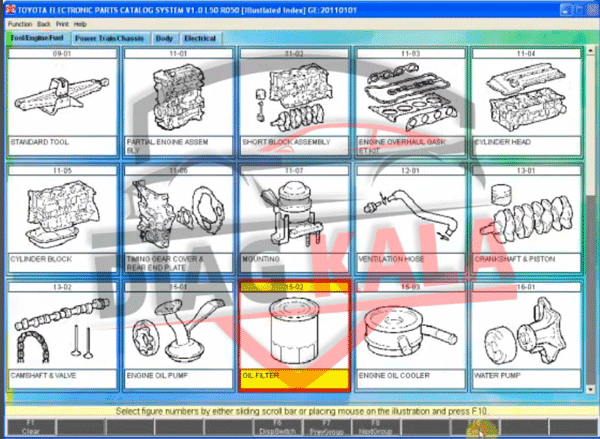The width and height of the screenshot is (600, 439).
Task: Open Engine Overhaul Gasket Kit illustration
Action: coord(411,102)
